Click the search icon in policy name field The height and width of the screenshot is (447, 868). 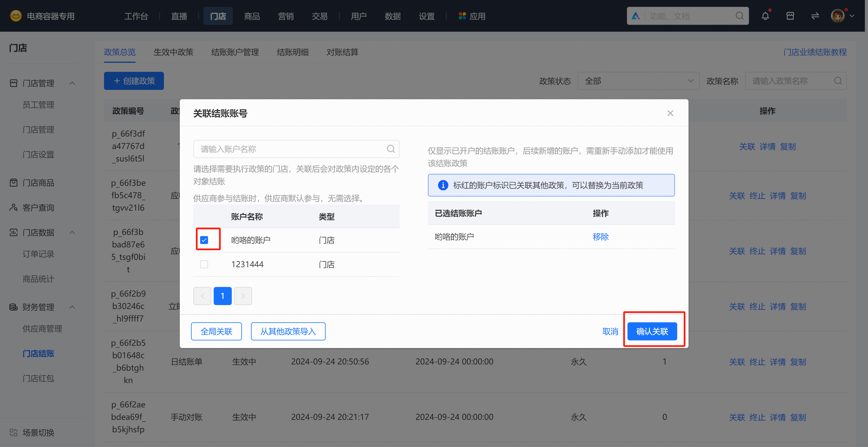(838, 81)
